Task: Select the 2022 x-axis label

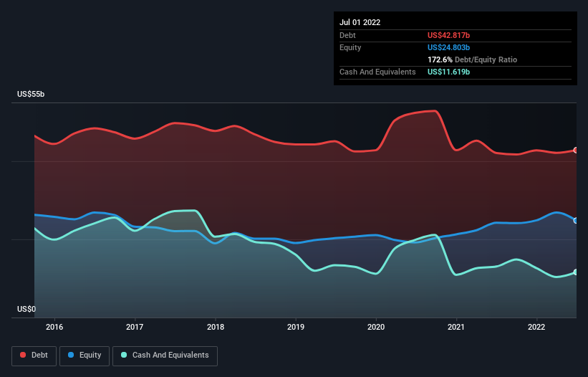Action: (536, 327)
